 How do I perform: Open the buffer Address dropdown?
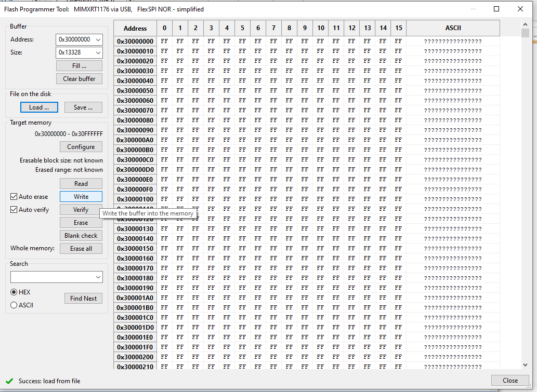[x=98, y=39]
